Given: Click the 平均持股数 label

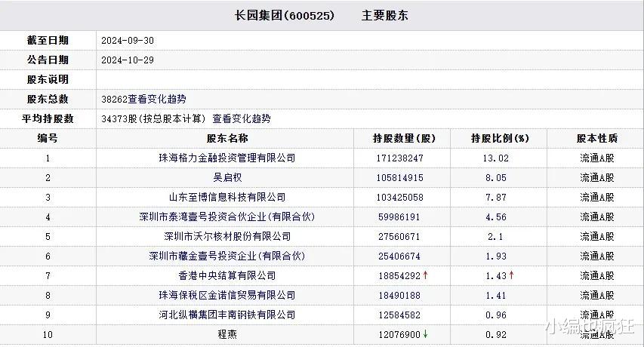Looking at the screenshot, I should click(48, 119).
